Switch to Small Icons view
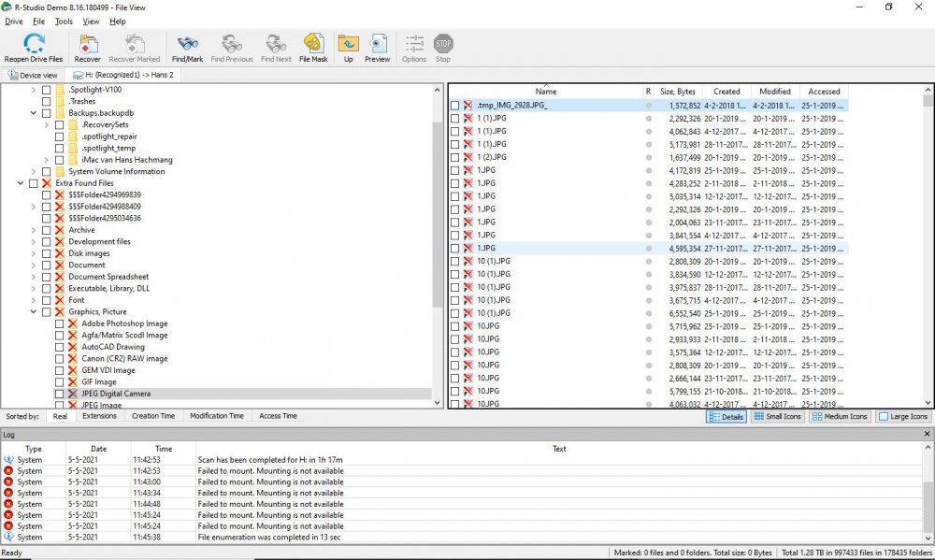 tap(777, 416)
